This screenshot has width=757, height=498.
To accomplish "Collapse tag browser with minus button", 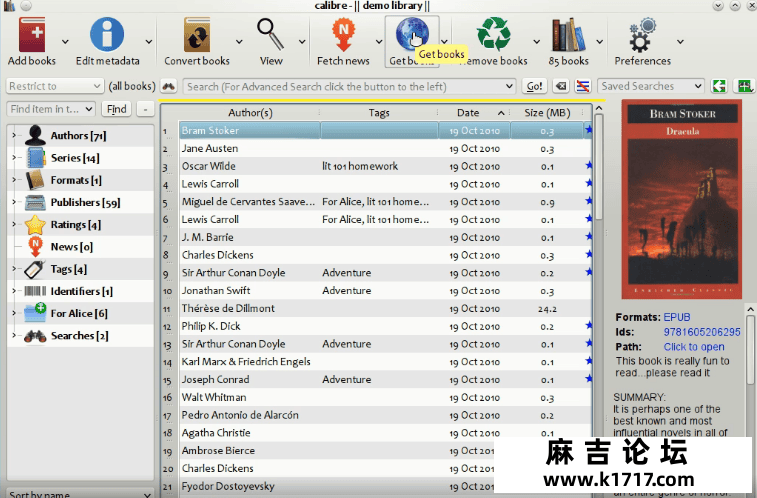I will [x=145, y=109].
